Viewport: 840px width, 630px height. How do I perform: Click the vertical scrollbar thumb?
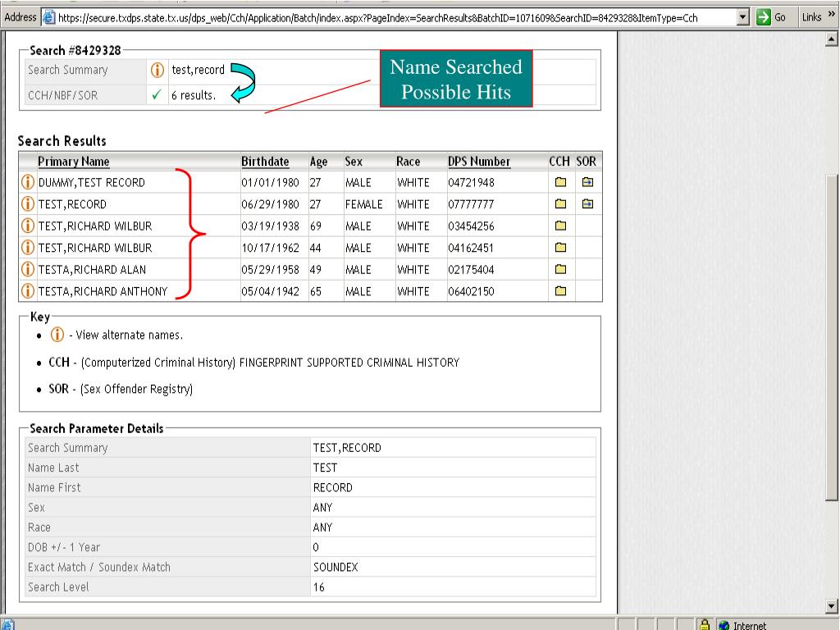[832, 337]
